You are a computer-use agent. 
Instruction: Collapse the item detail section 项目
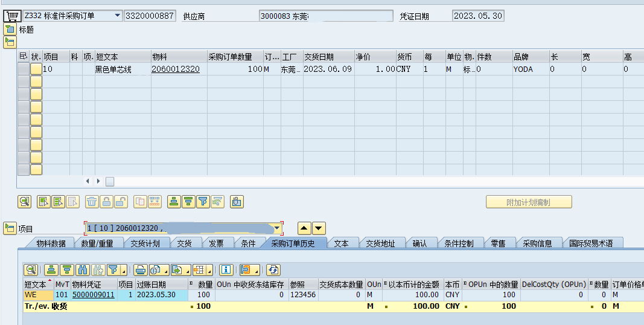pos(10,228)
